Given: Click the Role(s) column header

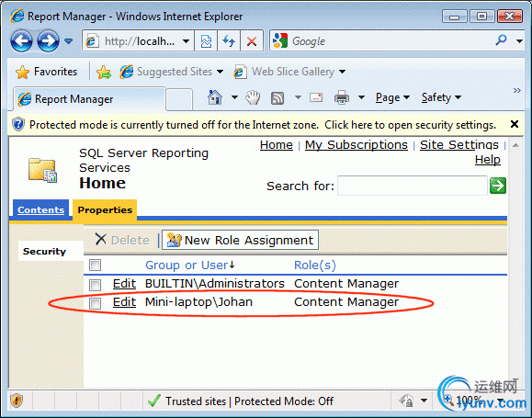Looking at the screenshot, I should coord(315,265).
